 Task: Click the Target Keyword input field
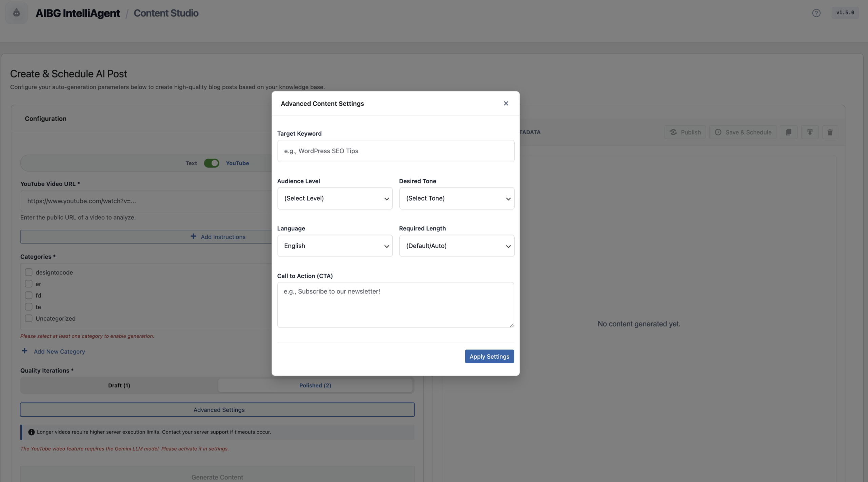(x=395, y=151)
